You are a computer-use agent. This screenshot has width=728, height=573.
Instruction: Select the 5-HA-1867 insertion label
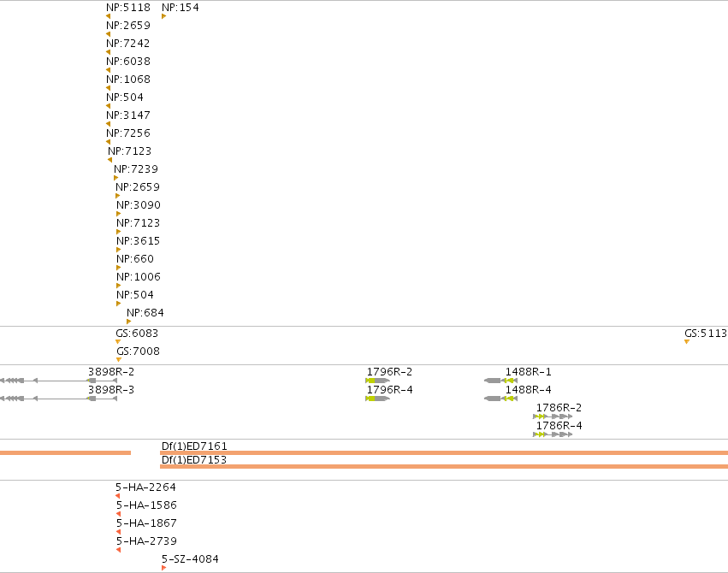147,523
